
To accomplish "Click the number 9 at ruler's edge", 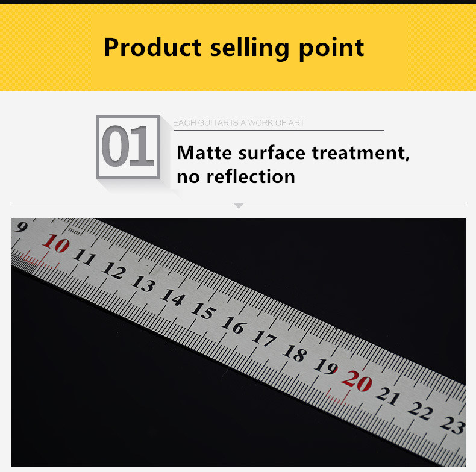I will [x=22, y=226].
